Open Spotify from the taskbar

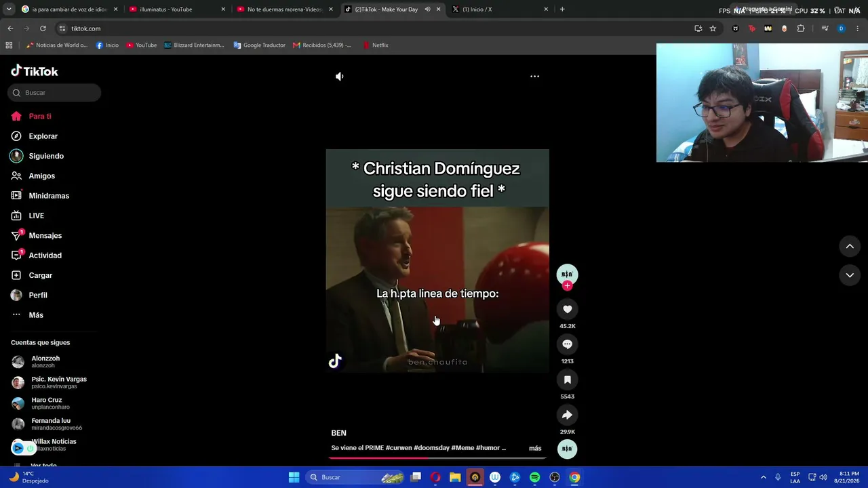pyautogui.click(x=534, y=477)
